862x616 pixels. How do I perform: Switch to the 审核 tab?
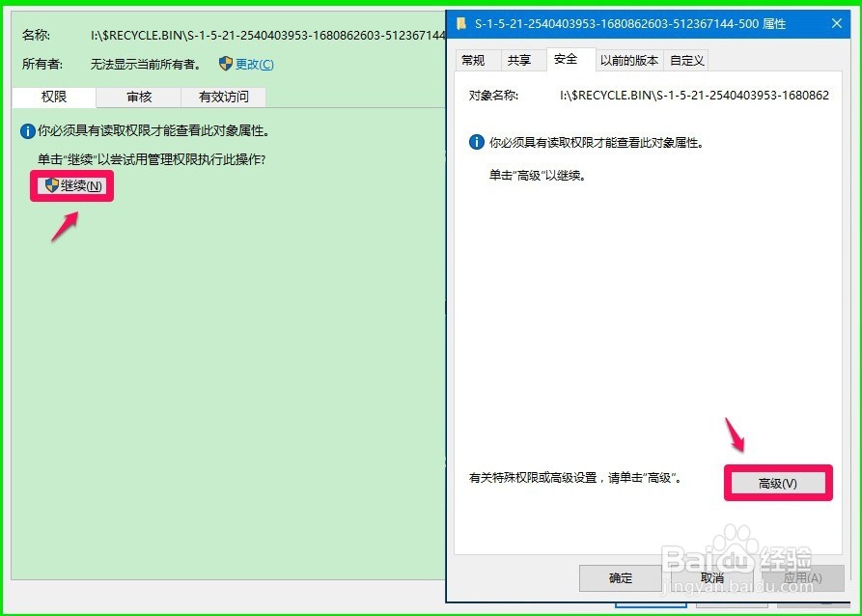tap(137, 97)
